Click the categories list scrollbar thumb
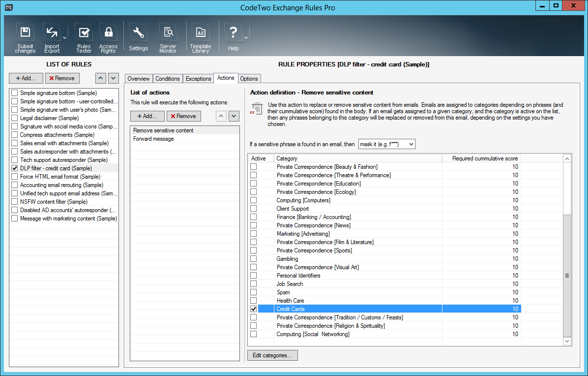 click(x=567, y=276)
